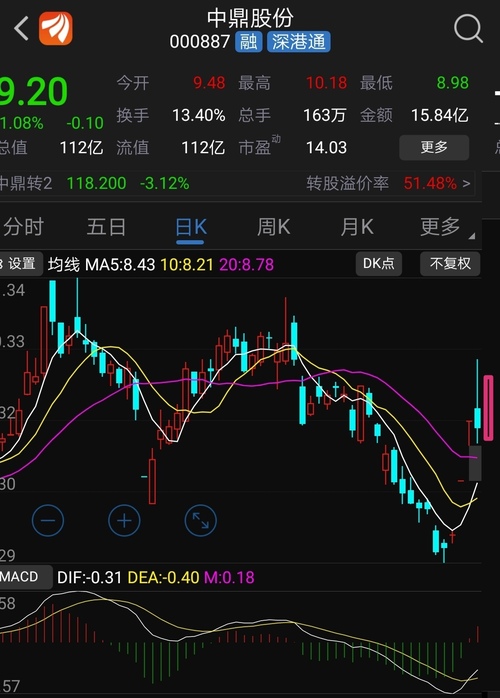This screenshot has height=698, width=500.
Task: Go back with the left arrow
Action: [x=21, y=28]
